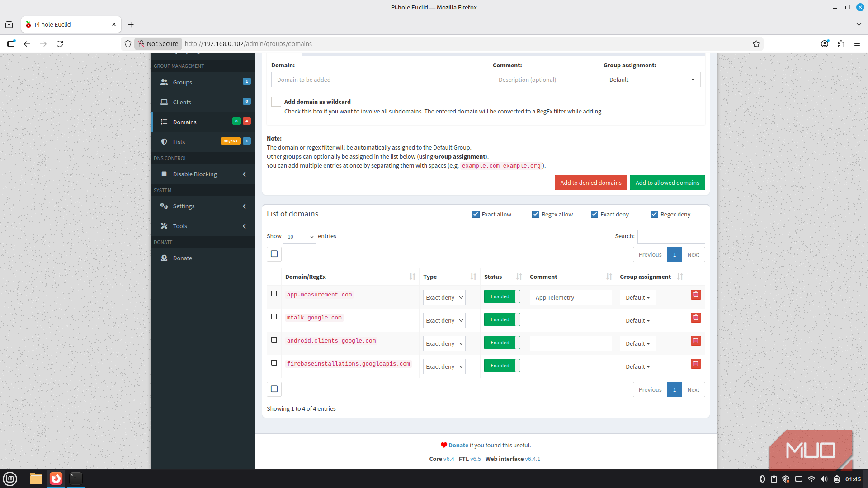Viewport: 868px width, 488px height.
Task: Follow the footer Donate link
Action: [458, 445]
